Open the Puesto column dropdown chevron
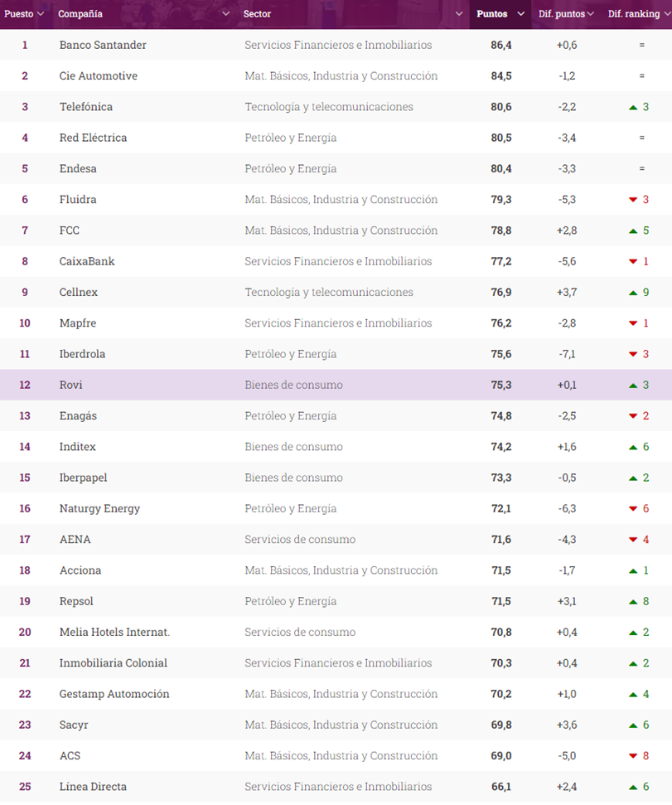Viewport: 672px width, 805px height. [41, 14]
